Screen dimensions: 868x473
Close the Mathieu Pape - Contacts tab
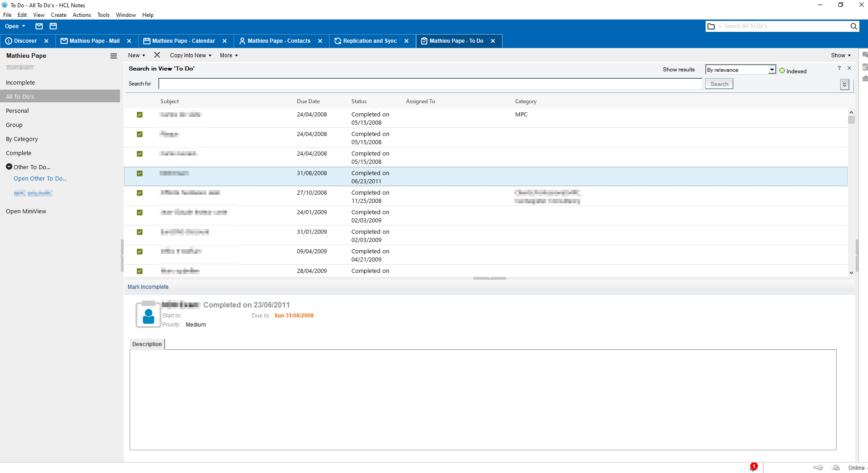coord(320,41)
